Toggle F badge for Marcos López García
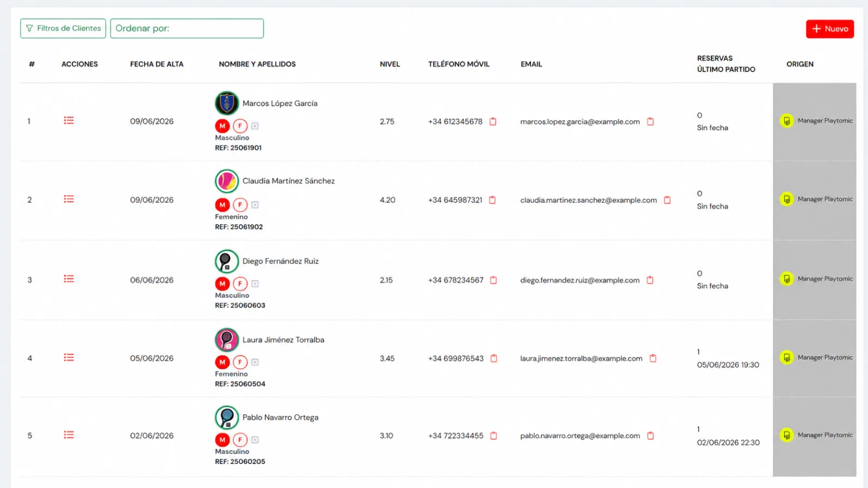The image size is (868, 488). pyautogui.click(x=240, y=126)
